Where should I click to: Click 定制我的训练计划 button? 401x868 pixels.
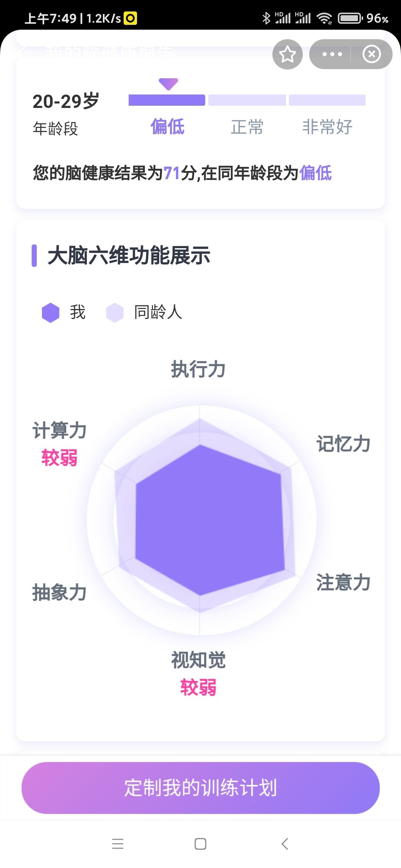tap(200, 788)
